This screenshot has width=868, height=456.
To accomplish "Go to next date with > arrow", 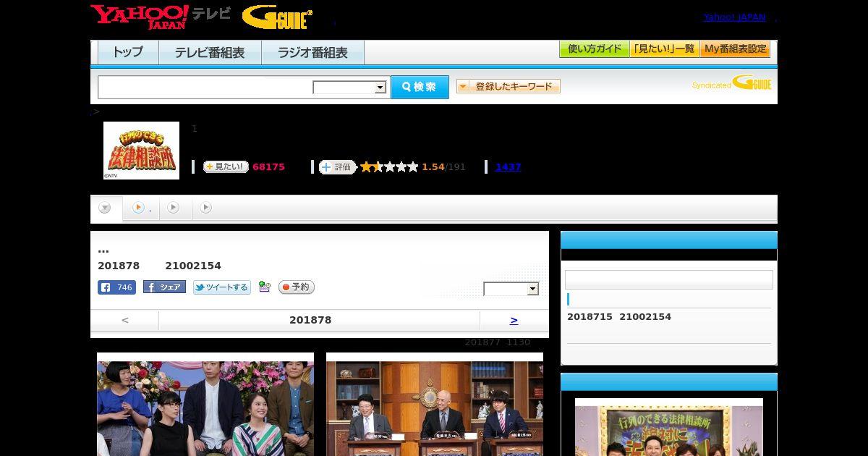I will pyautogui.click(x=514, y=320).
